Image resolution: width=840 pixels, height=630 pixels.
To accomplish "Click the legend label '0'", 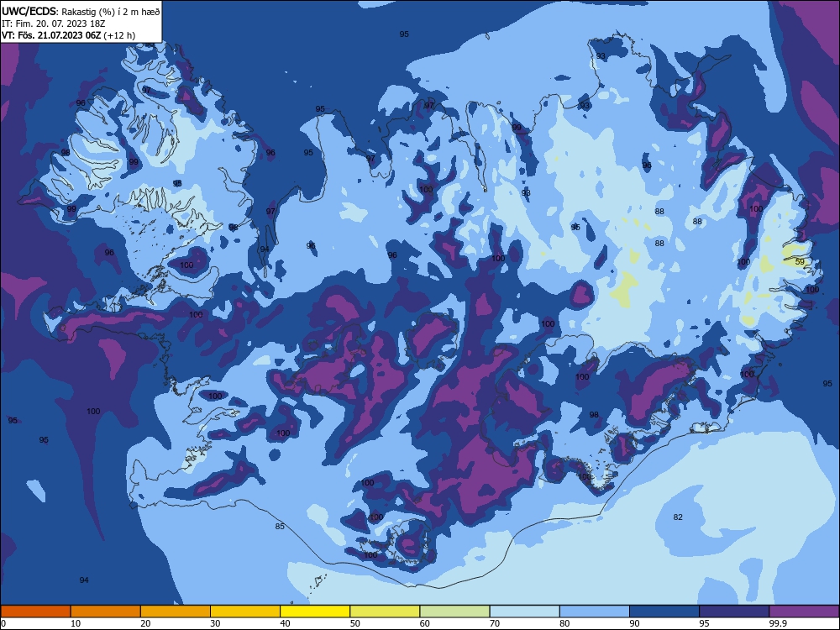I will 3,623.
